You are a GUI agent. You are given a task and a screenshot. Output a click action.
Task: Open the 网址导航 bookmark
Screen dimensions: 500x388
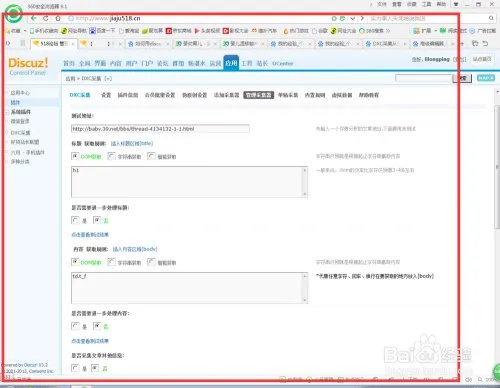pos(73,31)
